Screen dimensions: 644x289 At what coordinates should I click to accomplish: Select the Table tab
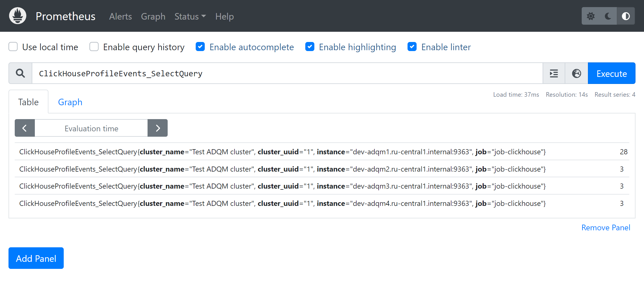(29, 102)
